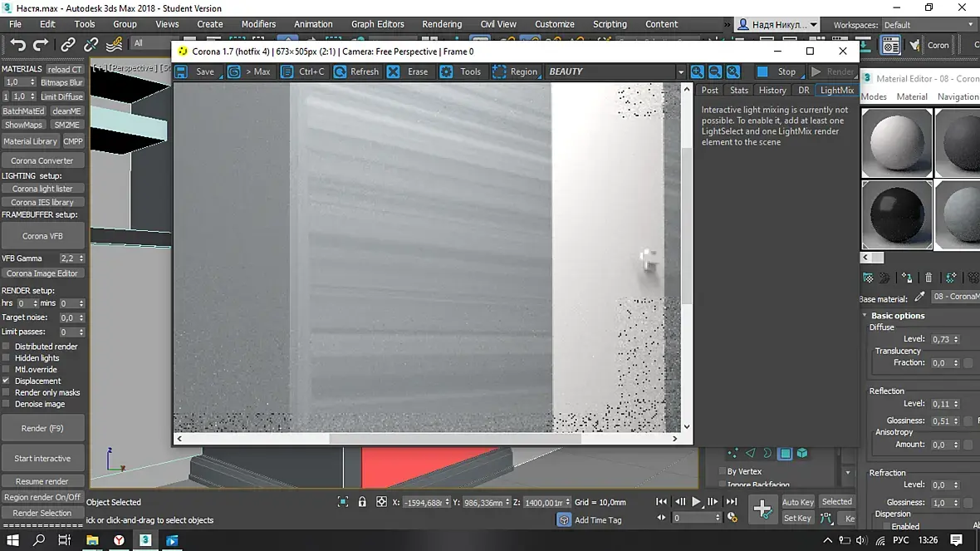980x551 pixels.
Task: Click the Redo arrow icon
Action: click(x=41, y=44)
